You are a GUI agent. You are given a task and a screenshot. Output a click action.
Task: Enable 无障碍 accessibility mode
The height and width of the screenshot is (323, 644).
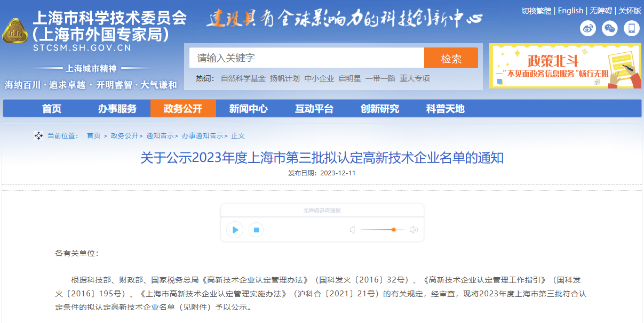tap(601, 10)
